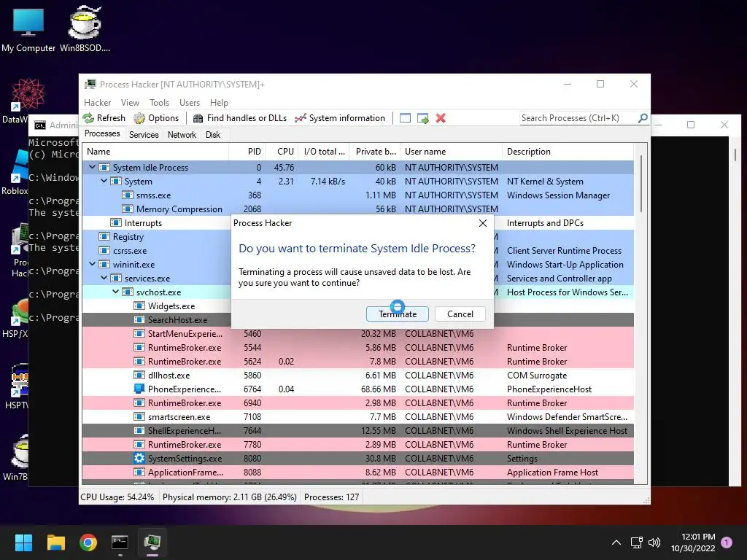Click the PhoneExperienceHost blue icon

pos(139,389)
